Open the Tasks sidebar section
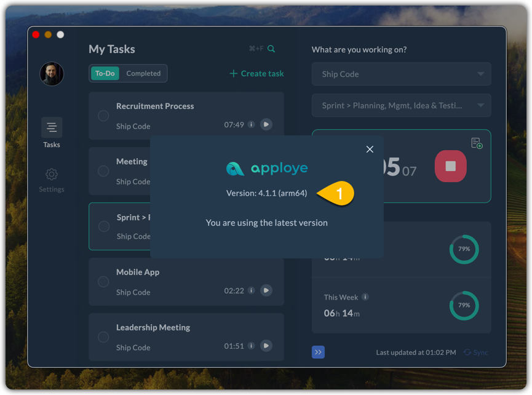The image size is (532, 395). click(x=52, y=133)
